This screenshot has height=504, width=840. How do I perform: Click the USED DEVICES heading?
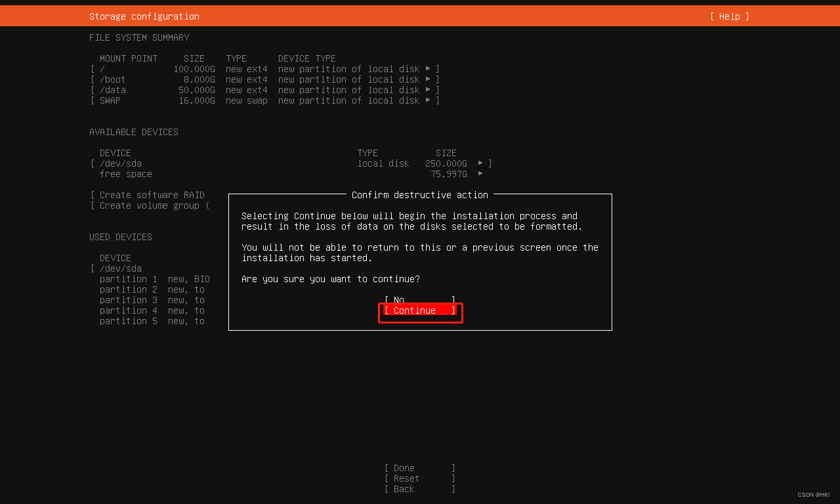(x=121, y=237)
